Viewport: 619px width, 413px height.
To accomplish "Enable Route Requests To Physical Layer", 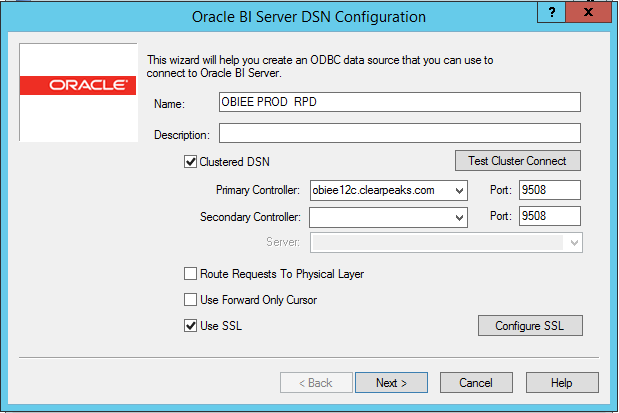I will pos(190,274).
